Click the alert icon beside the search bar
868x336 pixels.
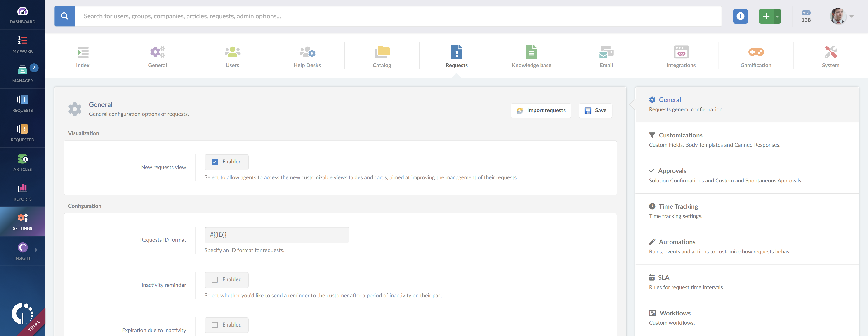pyautogui.click(x=740, y=16)
